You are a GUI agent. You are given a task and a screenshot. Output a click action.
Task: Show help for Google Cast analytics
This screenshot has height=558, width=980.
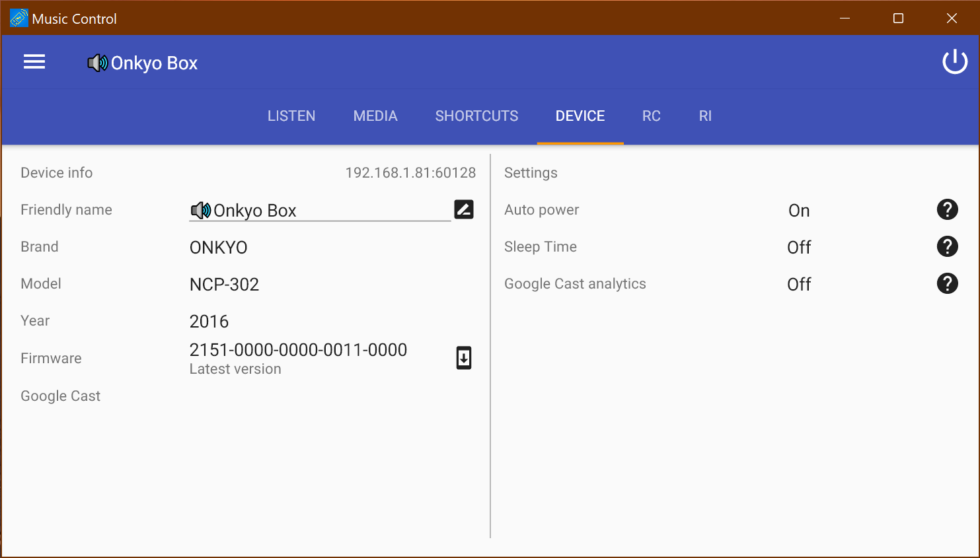947,283
